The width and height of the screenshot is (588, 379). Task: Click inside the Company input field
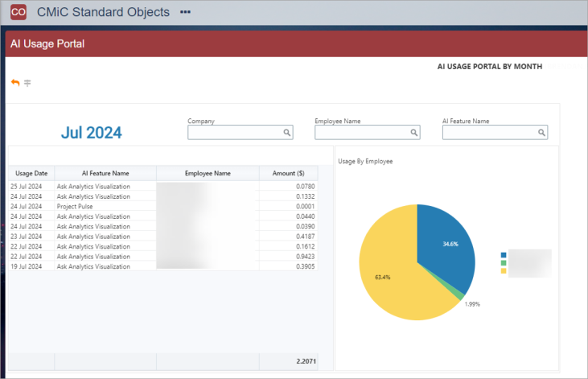[241, 133]
